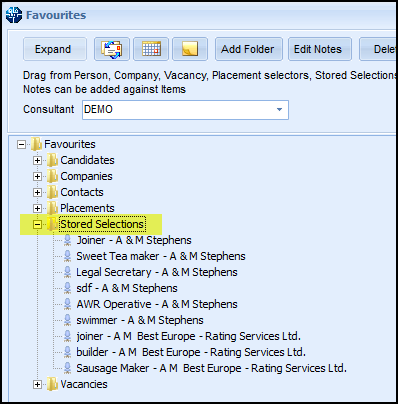398x404 pixels.
Task: Click the person icon beside joiner - A M Best Europe
Action: pyautogui.click(x=68, y=336)
